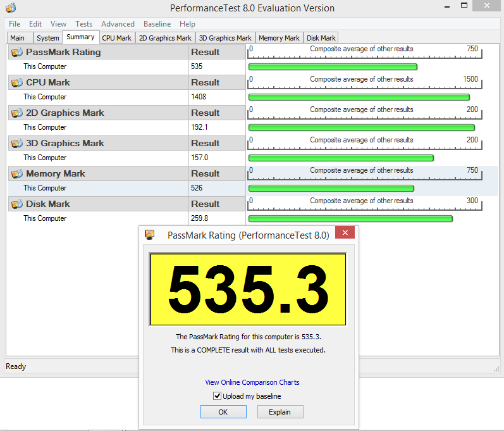This screenshot has height=431, width=504.
Task: Select the PassMark Rating header row
Action: (x=126, y=52)
